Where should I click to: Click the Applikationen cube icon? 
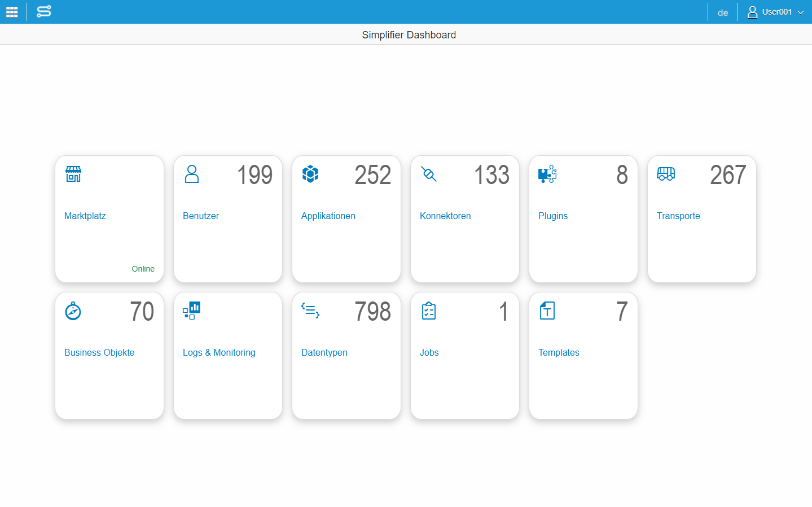tap(310, 174)
